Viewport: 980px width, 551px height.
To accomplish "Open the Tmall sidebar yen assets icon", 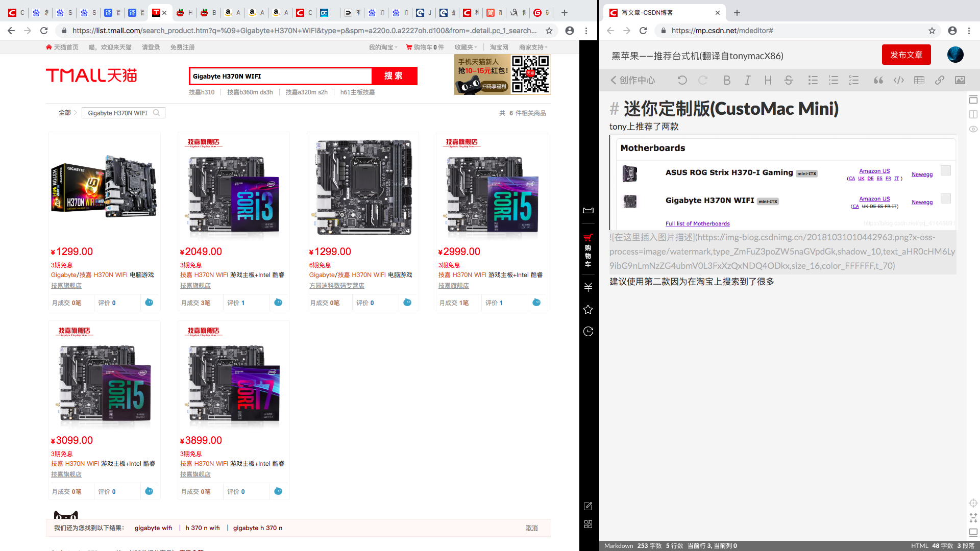I will point(588,287).
